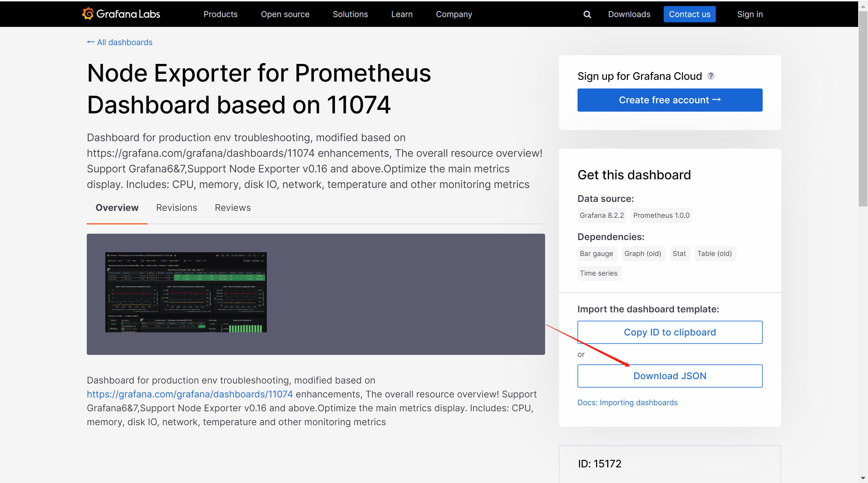Switch to the Reviews tab
Screen dimensions: 868x483
click(233, 207)
